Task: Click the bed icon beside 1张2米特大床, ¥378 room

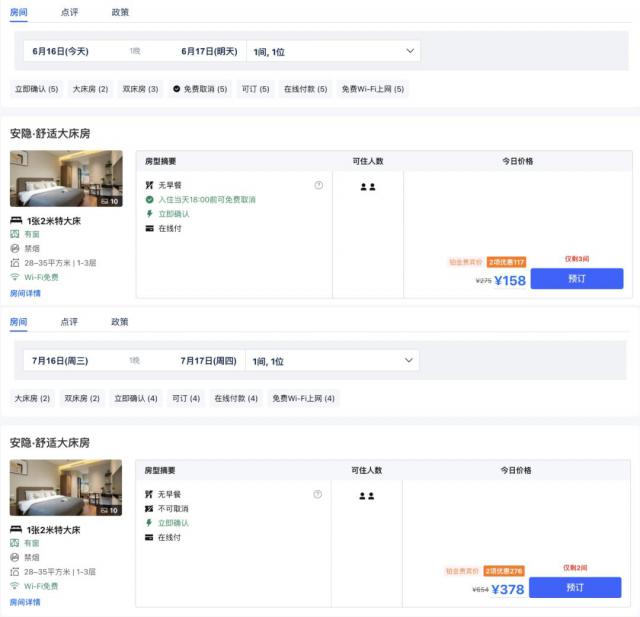Action: pos(16,530)
